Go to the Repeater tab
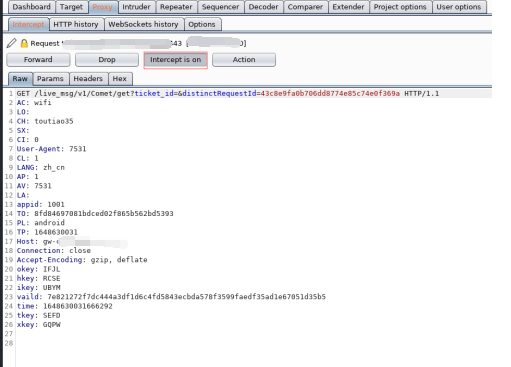 point(176,7)
